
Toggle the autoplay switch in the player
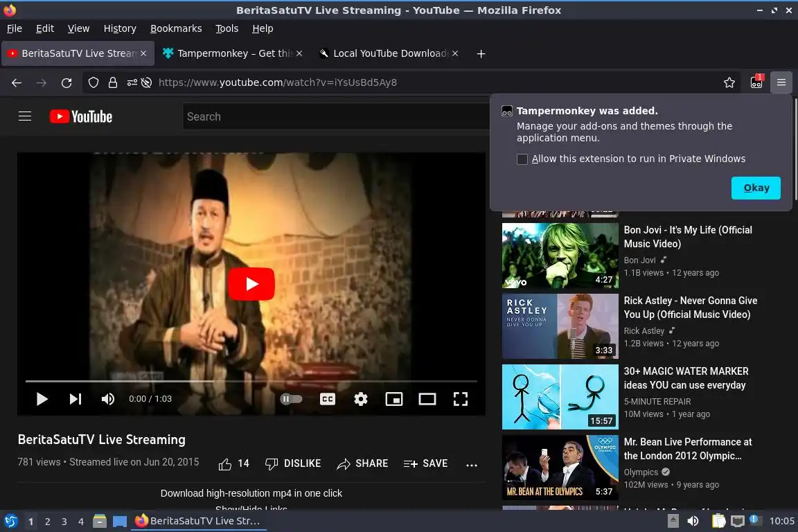[291, 399]
